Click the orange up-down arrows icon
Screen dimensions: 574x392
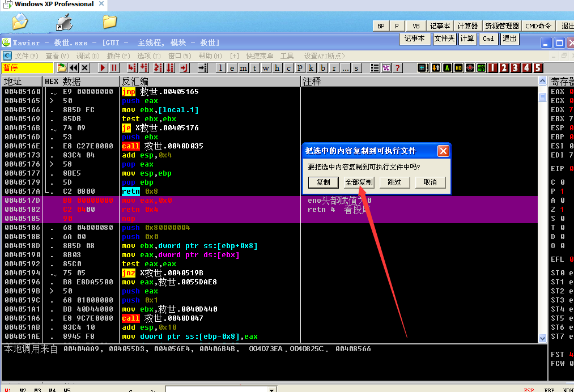click(436, 68)
